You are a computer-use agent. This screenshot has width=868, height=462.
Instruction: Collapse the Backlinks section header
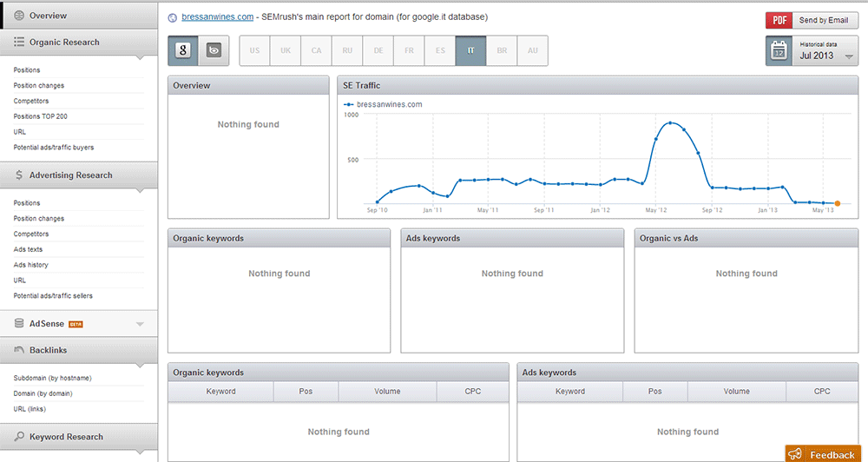point(79,350)
